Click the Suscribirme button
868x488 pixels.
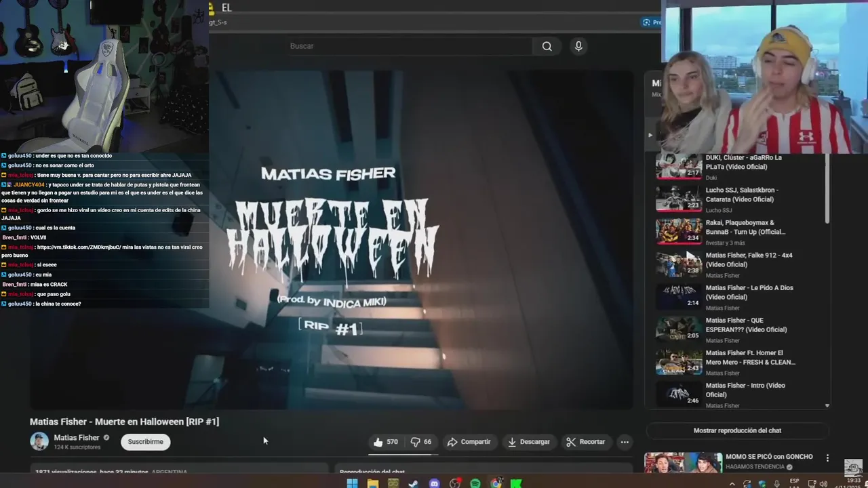pos(146,442)
